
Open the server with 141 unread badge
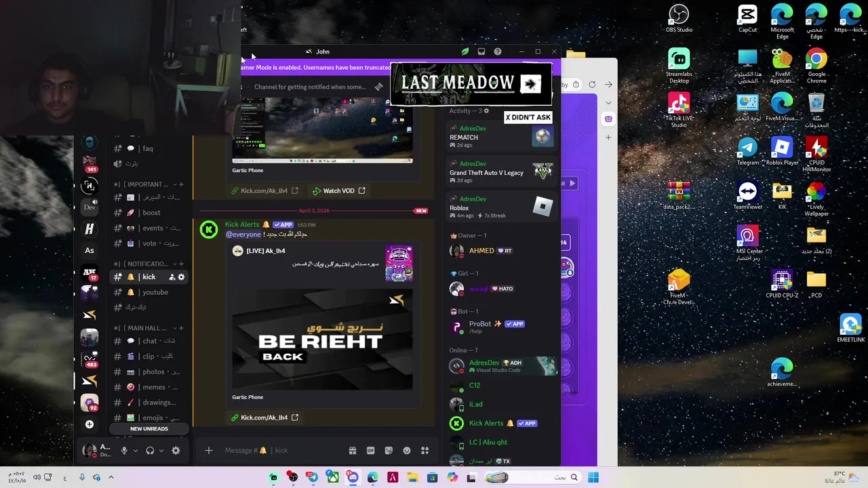(x=89, y=163)
